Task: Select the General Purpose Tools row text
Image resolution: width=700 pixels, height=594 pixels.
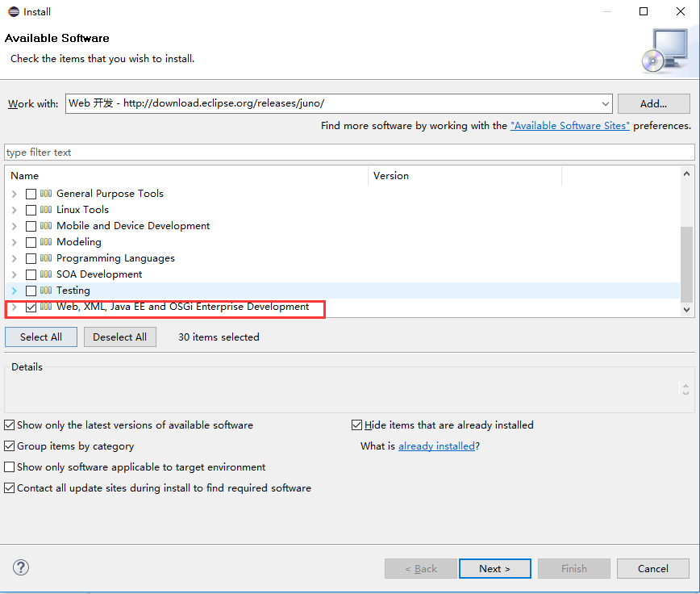Action: (x=110, y=194)
